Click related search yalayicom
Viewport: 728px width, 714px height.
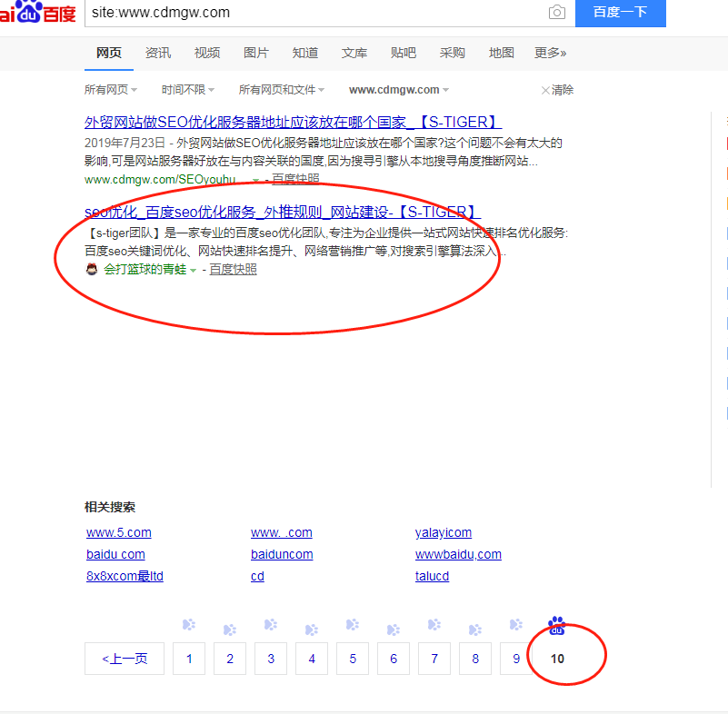(x=444, y=532)
